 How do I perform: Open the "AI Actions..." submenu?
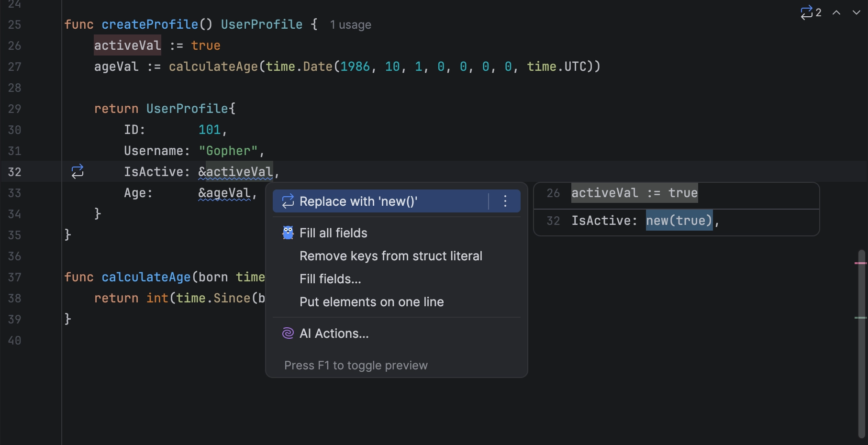click(334, 334)
